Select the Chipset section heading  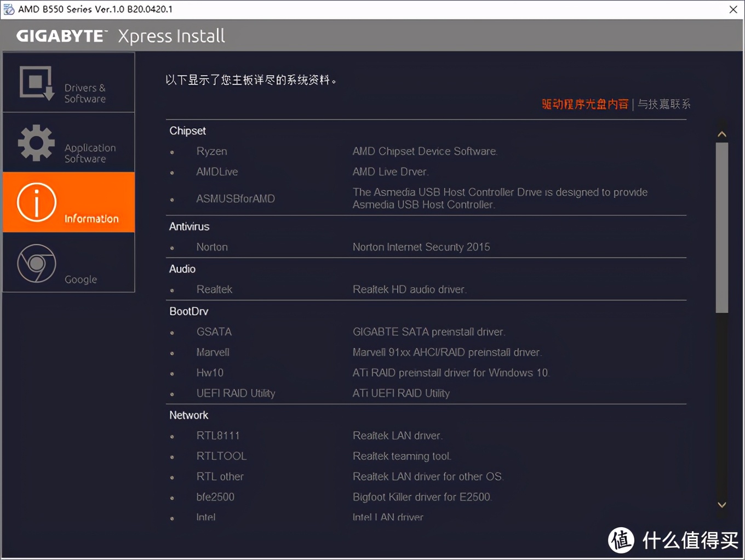(x=187, y=131)
